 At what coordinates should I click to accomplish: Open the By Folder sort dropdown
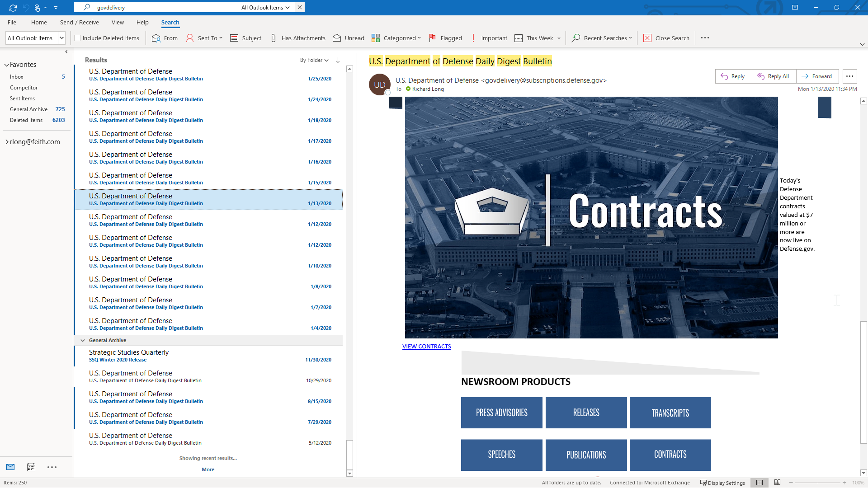coord(314,60)
